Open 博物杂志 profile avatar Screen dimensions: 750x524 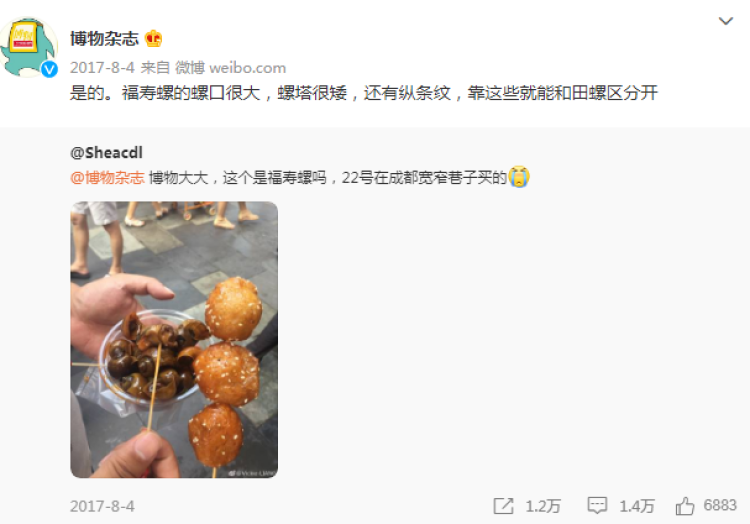(29, 47)
